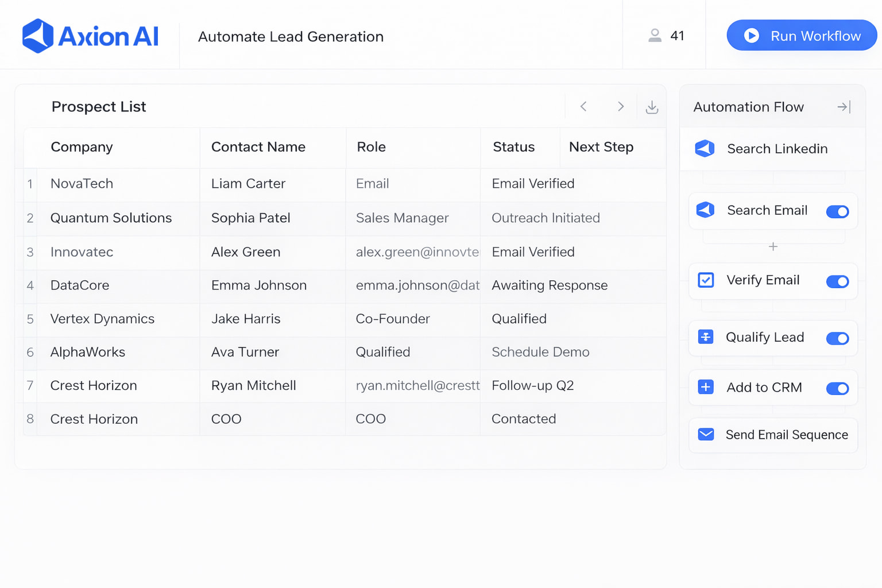Enable the Search Email toggle
Image resolution: width=882 pixels, height=588 pixels.
pos(837,211)
